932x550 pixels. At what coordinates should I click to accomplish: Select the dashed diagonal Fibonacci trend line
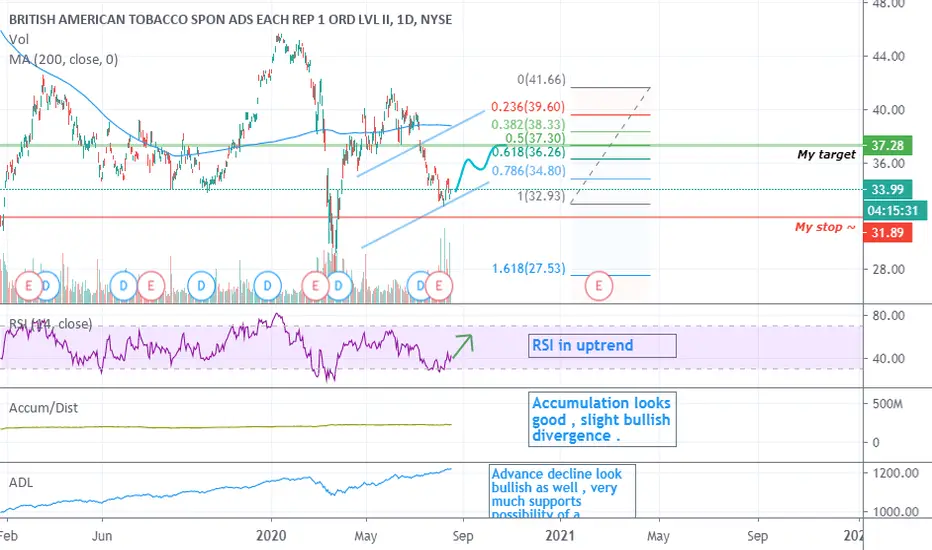(610, 146)
